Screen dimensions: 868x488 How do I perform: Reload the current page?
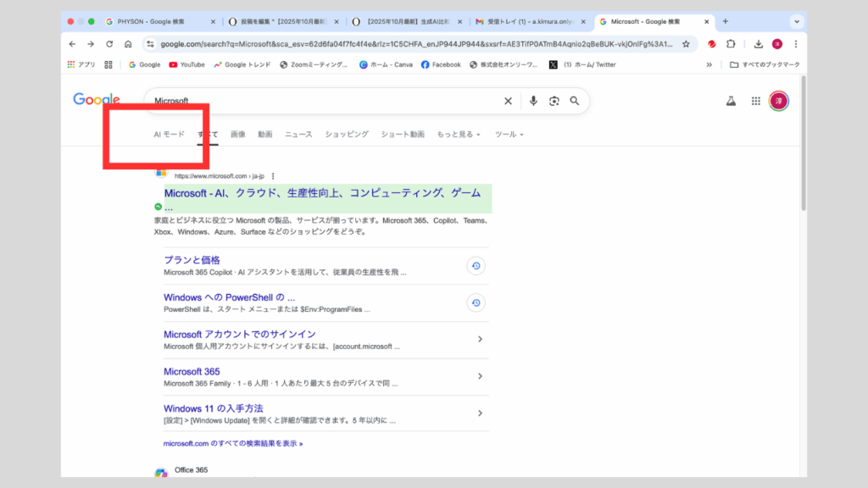pos(109,44)
